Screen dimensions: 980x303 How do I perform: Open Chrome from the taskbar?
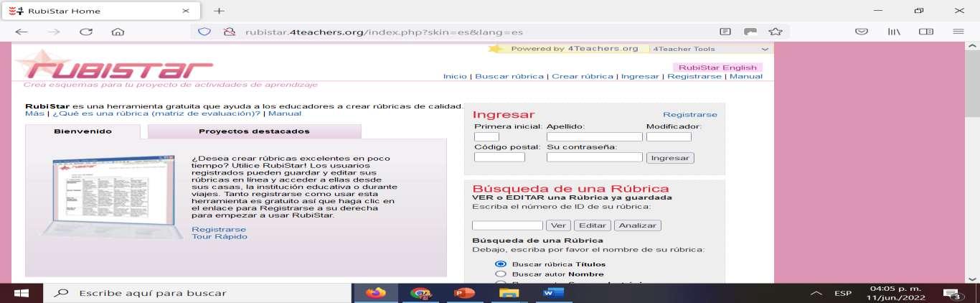pos(420,293)
